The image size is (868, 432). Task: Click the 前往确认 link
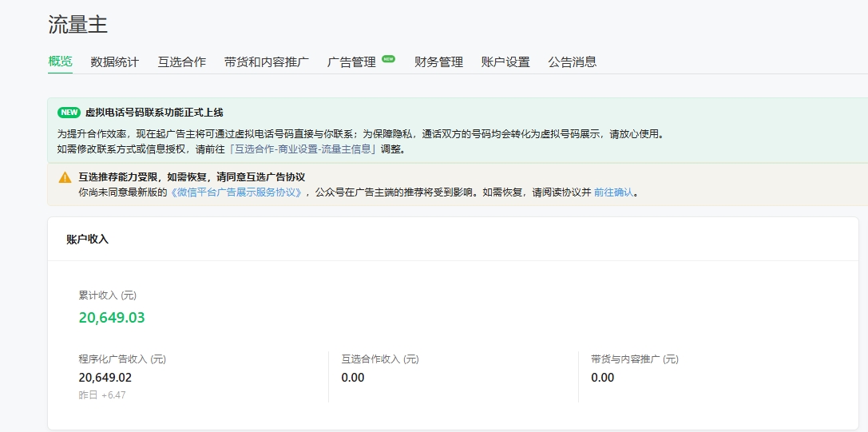pos(613,192)
